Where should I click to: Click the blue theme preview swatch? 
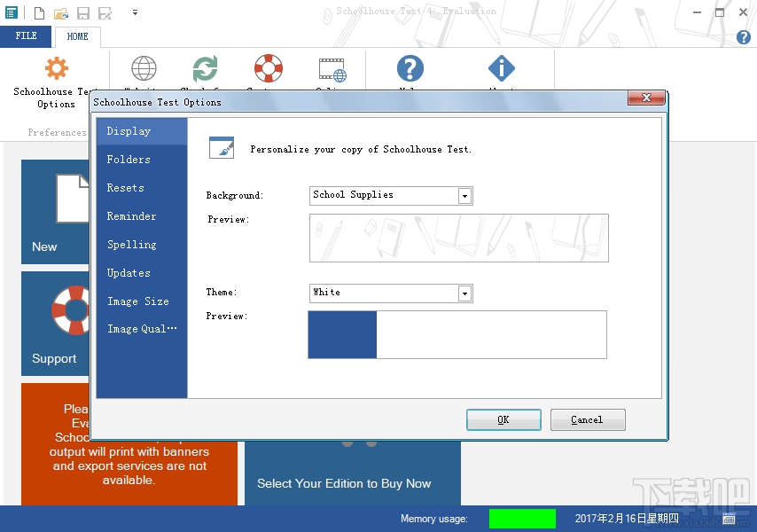click(x=342, y=334)
